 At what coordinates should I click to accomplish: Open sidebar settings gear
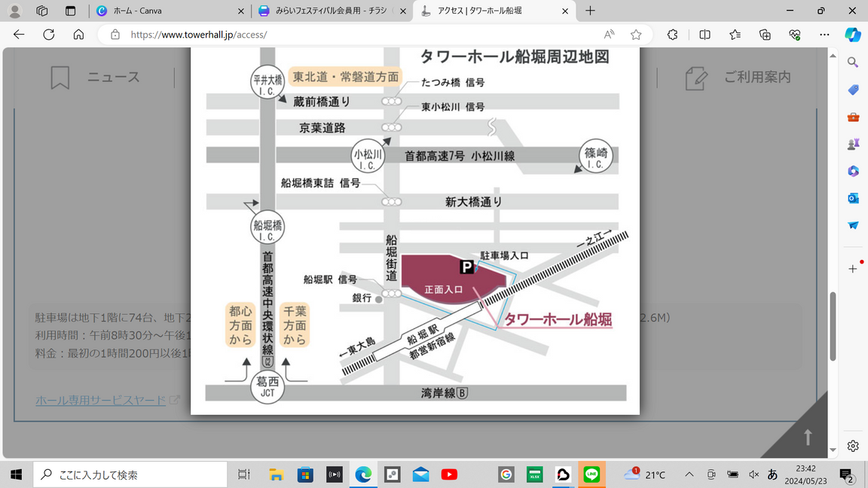point(853,446)
